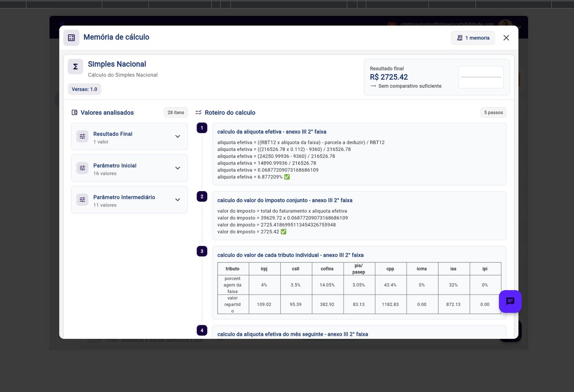Click the Roteiro do calculo heading
The image size is (574, 392).
tap(230, 113)
